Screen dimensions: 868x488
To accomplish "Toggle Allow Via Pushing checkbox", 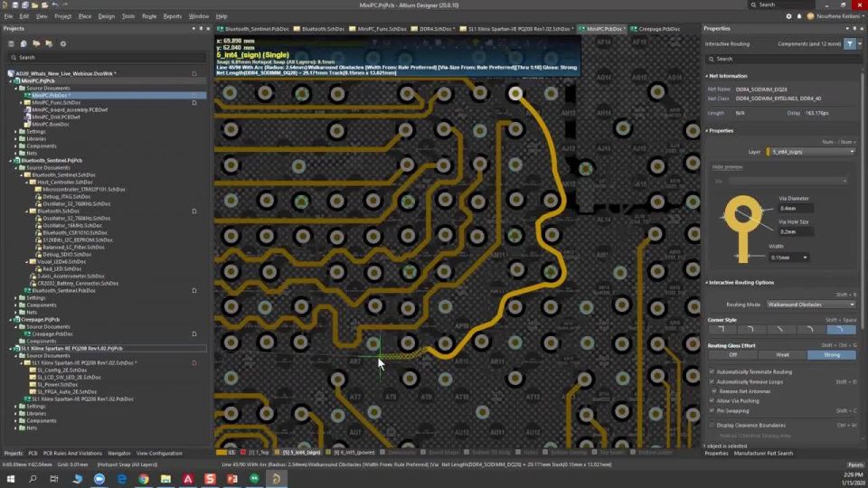I will click(x=712, y=400).
